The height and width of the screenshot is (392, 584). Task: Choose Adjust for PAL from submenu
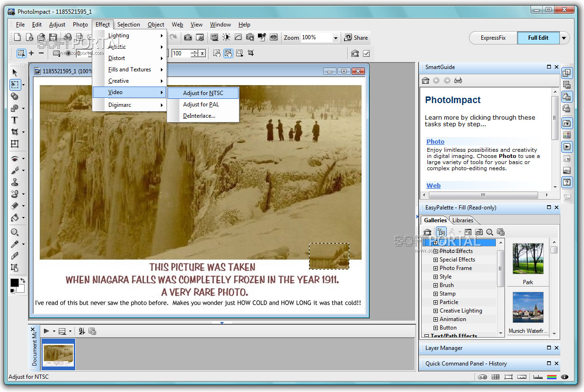point(201,105)
